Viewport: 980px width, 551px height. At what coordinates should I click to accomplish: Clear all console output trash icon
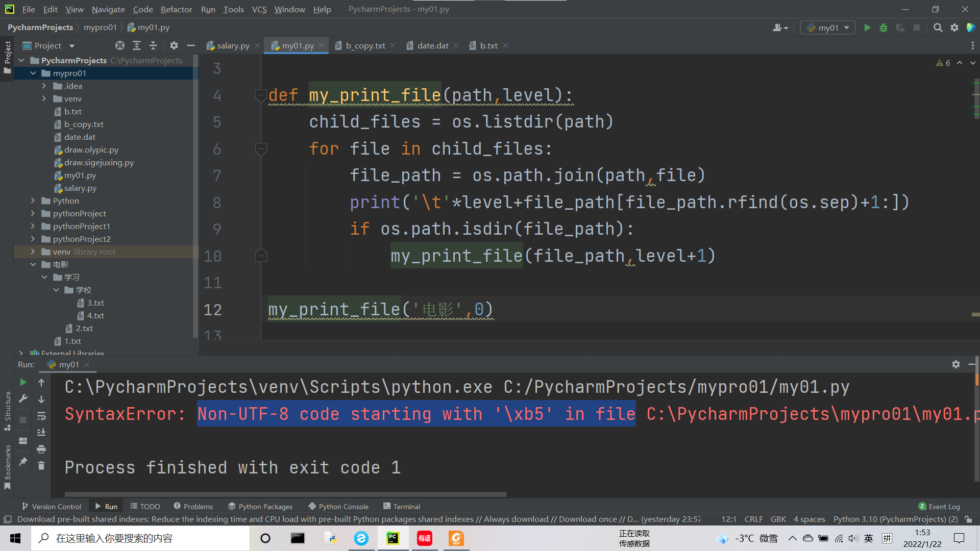click(41, 465)
